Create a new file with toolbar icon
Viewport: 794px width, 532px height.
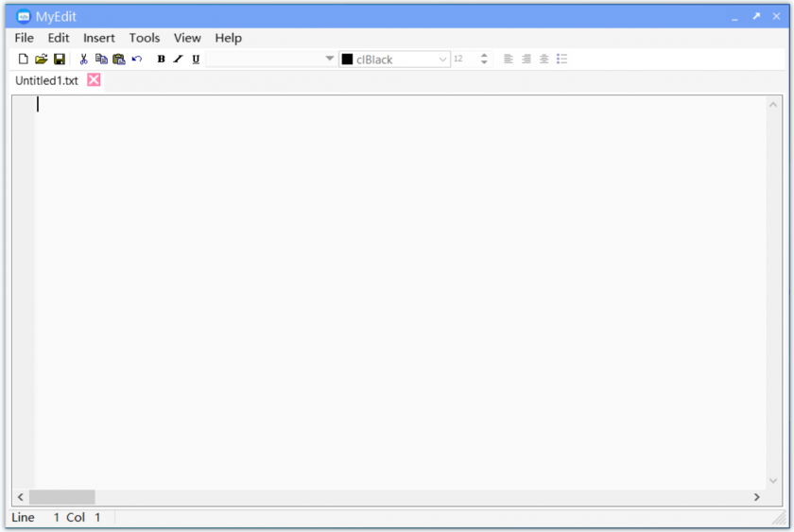(24, 59)
